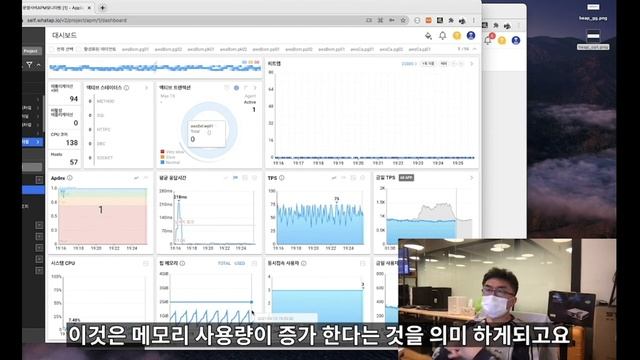Click the agent timeline strip above panels

pyautogui.click(x=155, y=68)
